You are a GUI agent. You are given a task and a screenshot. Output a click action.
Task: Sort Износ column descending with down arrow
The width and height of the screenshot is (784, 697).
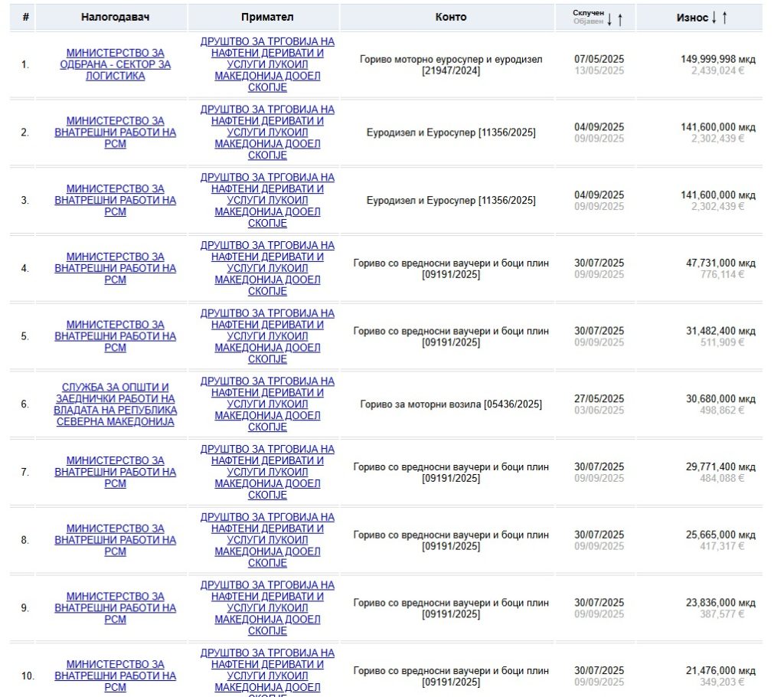click(714, 18)
